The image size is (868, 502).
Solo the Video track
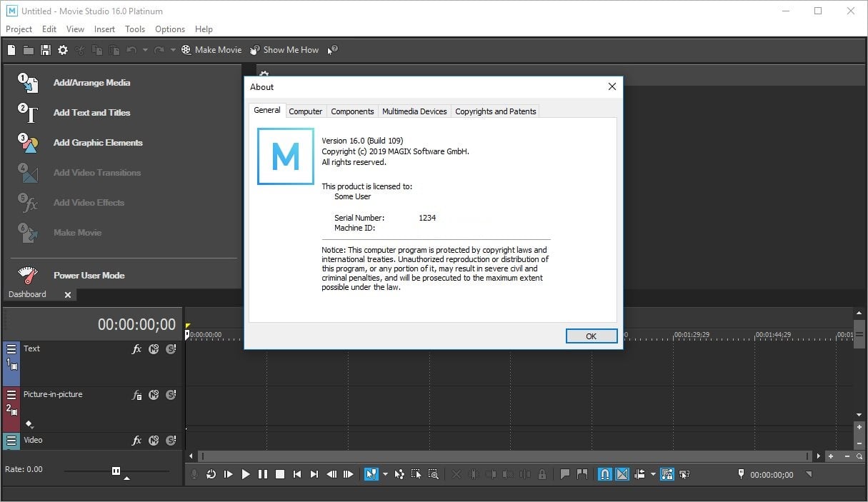[171, 441]
